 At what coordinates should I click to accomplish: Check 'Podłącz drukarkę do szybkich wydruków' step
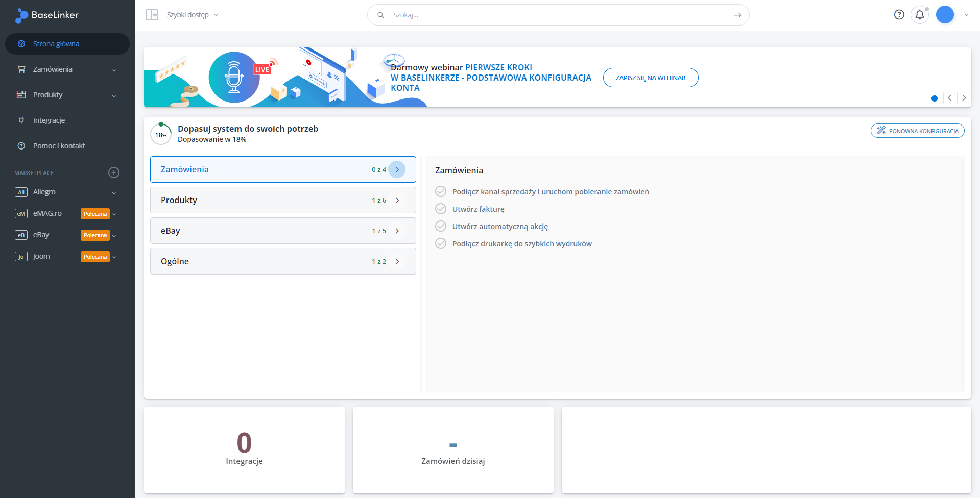coord(441,243)
